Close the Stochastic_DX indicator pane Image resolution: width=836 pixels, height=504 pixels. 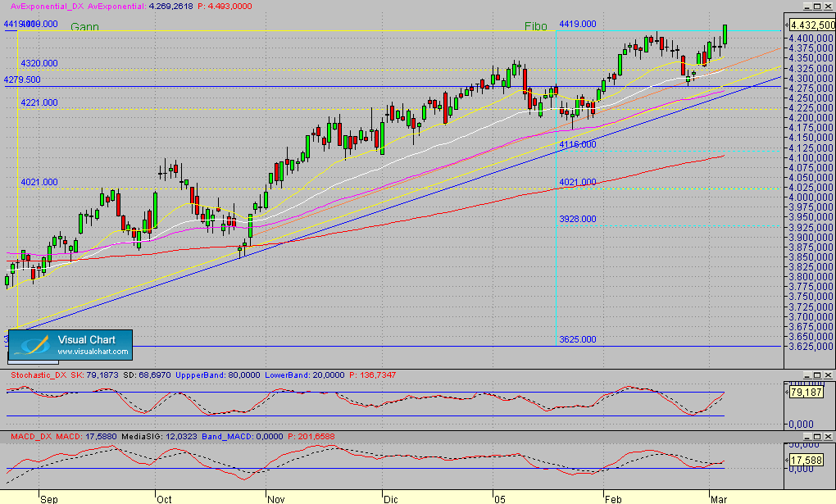click(828, 375)
